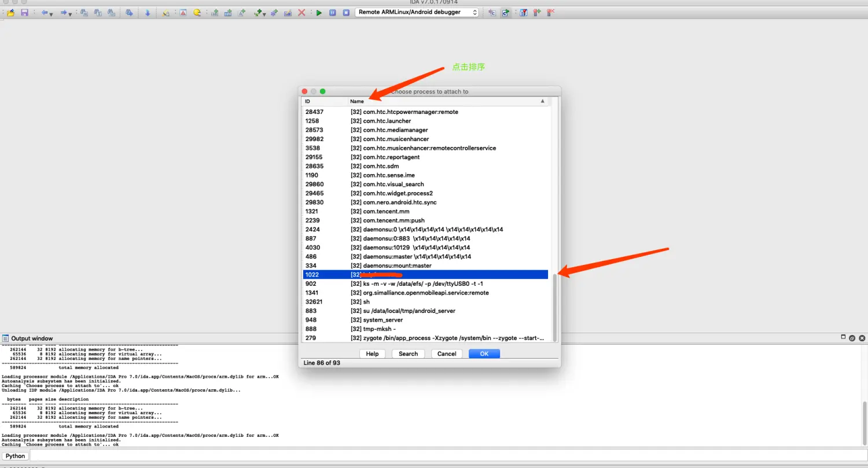This screenshot has width=868, height=468.
Task: Pause the process with the pause icon
Action: point(332,13)
